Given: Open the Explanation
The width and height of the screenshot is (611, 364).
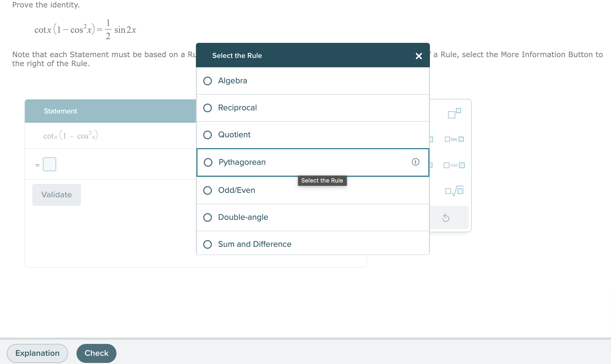Looking at the screenshot, I should 37,353.
